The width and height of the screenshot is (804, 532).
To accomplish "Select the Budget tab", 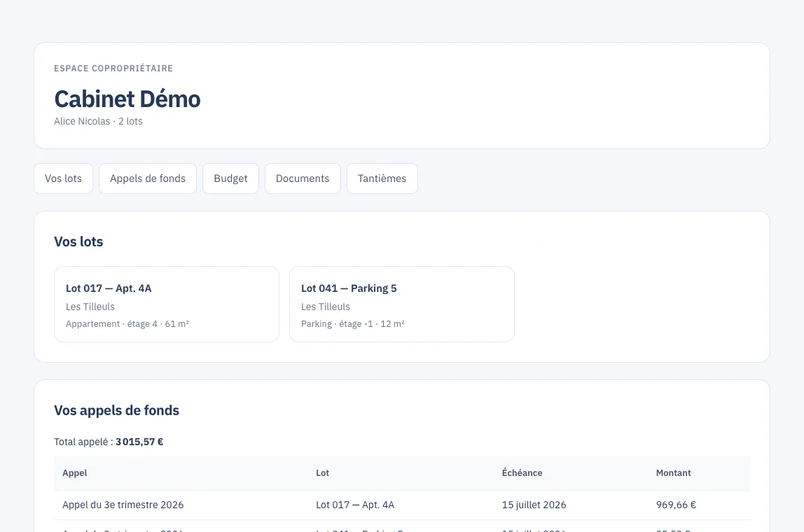I will click(x=230, y=178).
